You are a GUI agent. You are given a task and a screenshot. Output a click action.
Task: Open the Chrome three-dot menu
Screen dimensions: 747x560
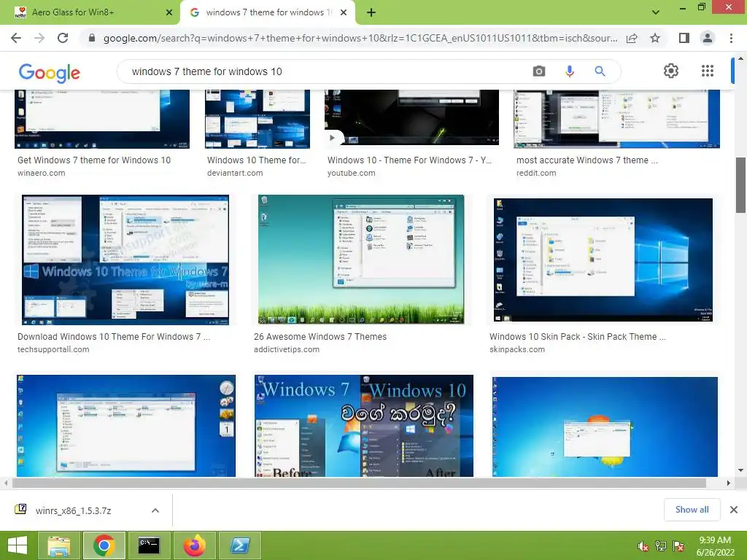731,38
